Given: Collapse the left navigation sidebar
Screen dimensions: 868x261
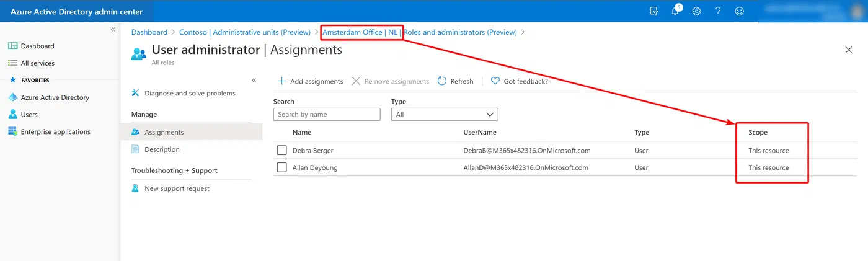Looking at the screenshot, I should tap(113, 29).
